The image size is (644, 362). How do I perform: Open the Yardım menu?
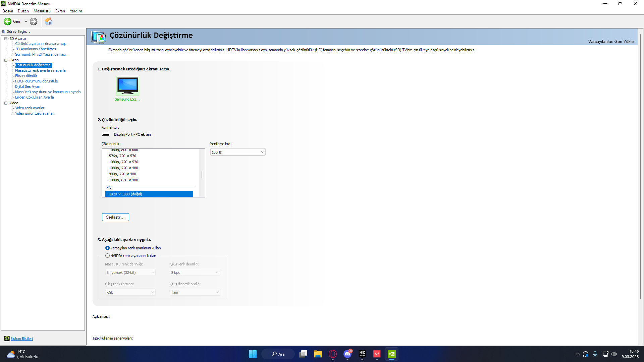click(76, 11)
